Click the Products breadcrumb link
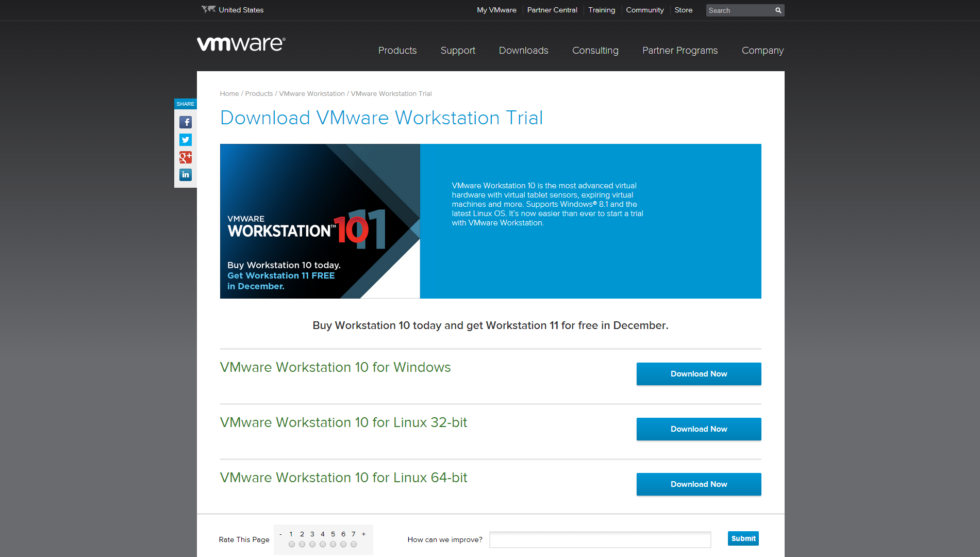This screenshot has width=980, height=557. point(259,94)
